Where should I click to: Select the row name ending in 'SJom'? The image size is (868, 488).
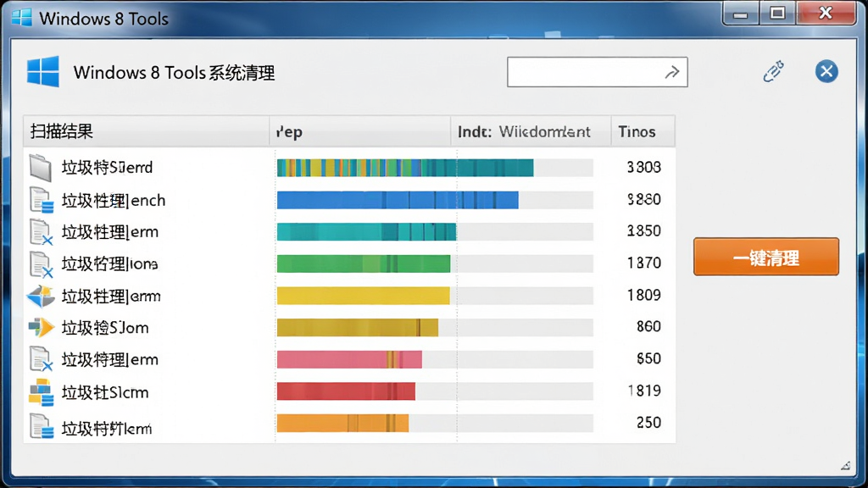pyautogui.click(x=105, y=328)
